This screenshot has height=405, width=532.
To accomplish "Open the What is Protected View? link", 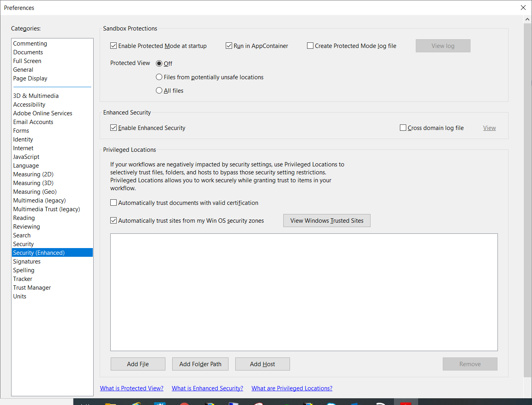I will 132,388.
